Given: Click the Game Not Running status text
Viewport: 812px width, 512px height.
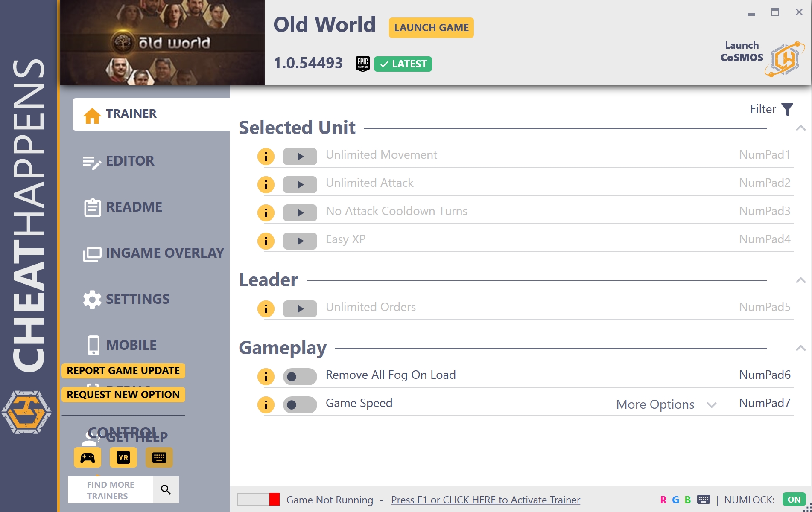Looking at the screenshot, I should point(330,500).
